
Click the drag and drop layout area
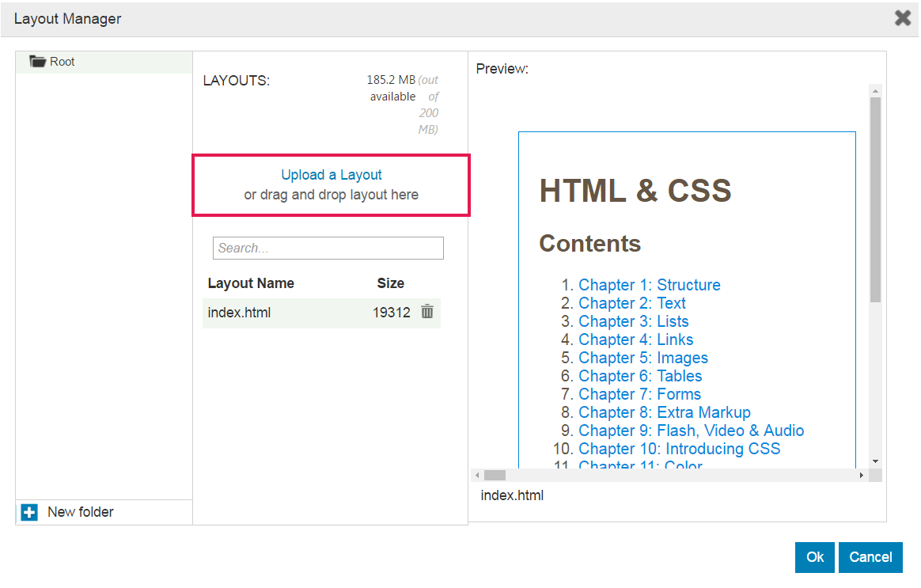(332, 186)
